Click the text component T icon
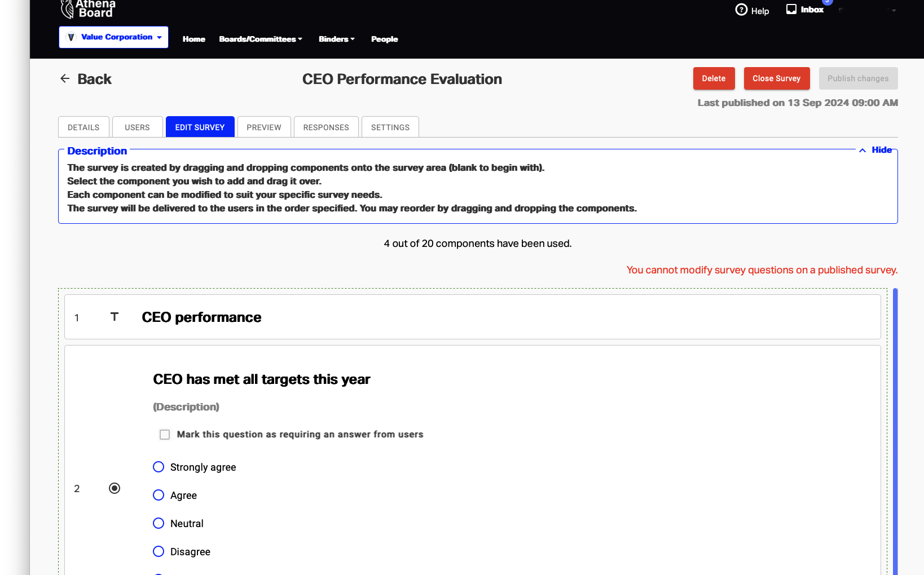924x575 pixels. click(115, 317)
